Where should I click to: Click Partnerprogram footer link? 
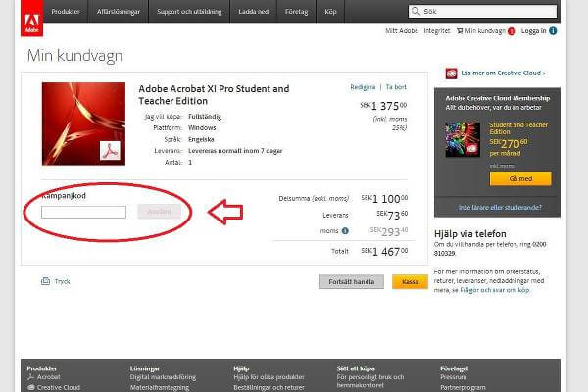tap(463, 387)
